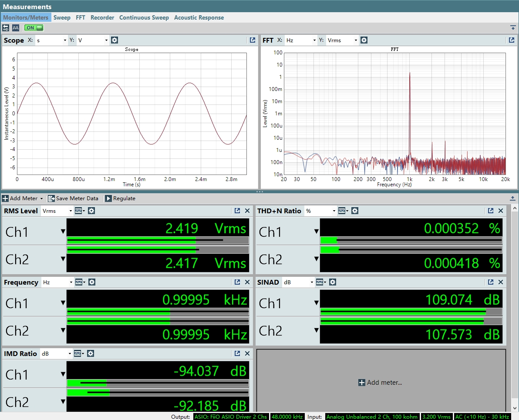519x420 pixels.
Task: Expand the Frequency Ch1 channel arrow
Action: (x=63, y=302)
